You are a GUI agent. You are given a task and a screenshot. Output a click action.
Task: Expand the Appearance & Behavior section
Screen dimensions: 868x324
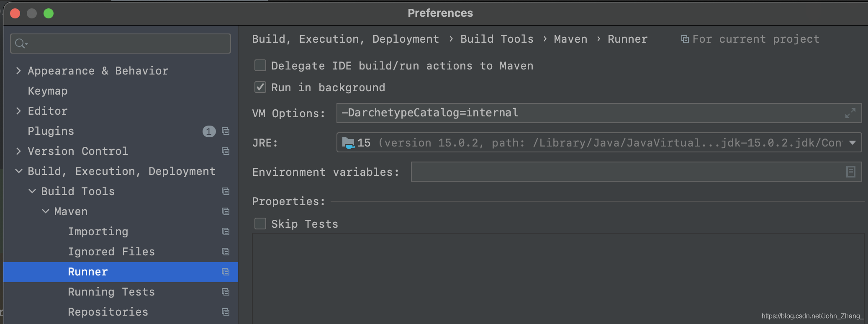point(18,71)
